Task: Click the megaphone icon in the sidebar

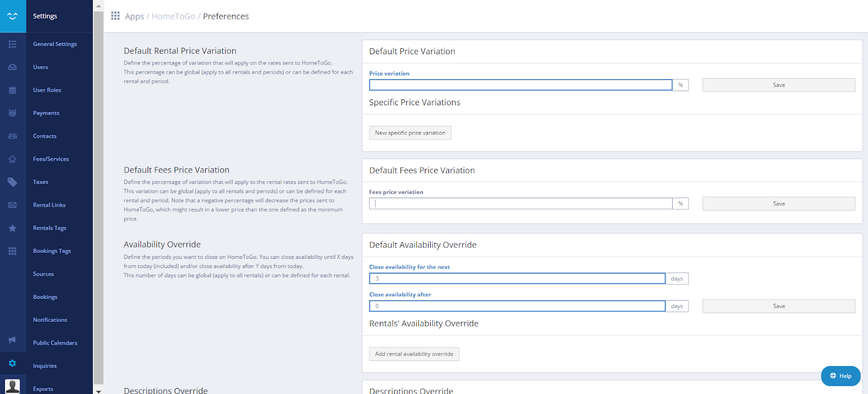Action: point(12,340)
